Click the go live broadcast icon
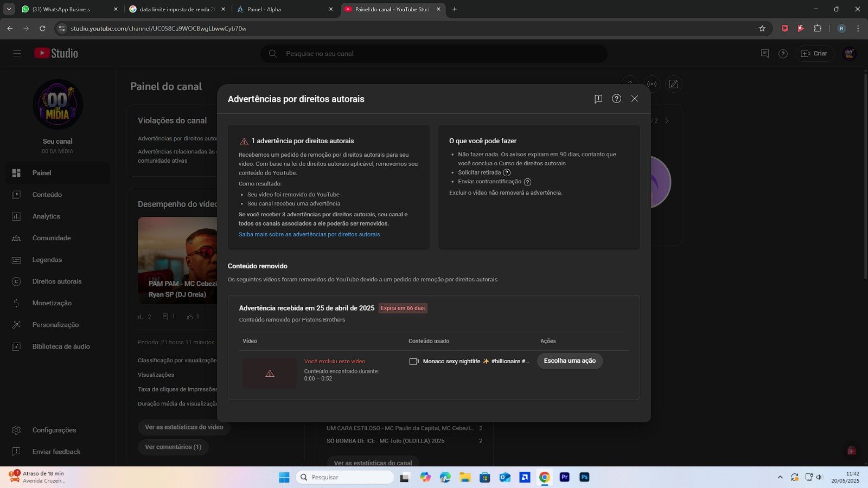Screen dimensions: 868x488 652,84
